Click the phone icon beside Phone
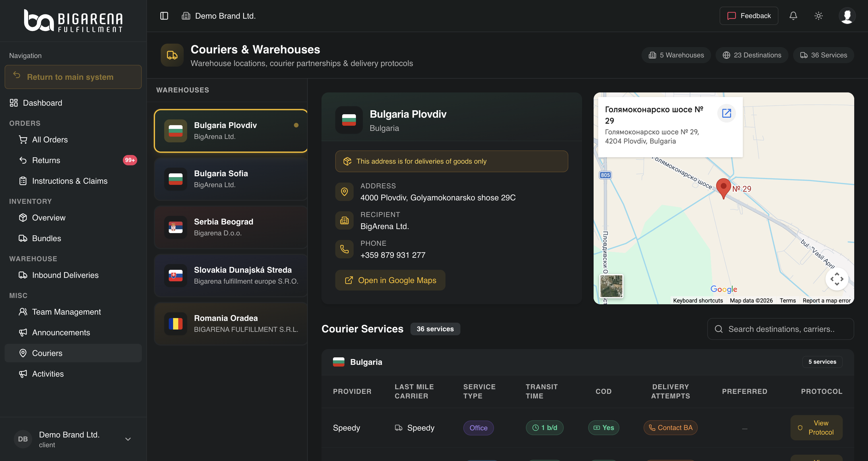 (x=344, y=249)
